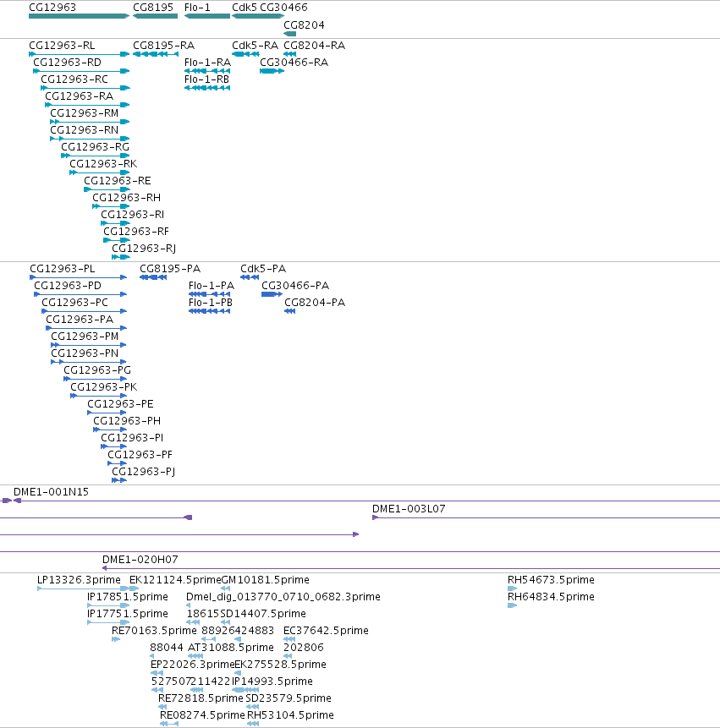The width and height of the screenshot is (720, 728).
Task: Click the CG8204-PA protein label
Action: click(x=315, y=303)
